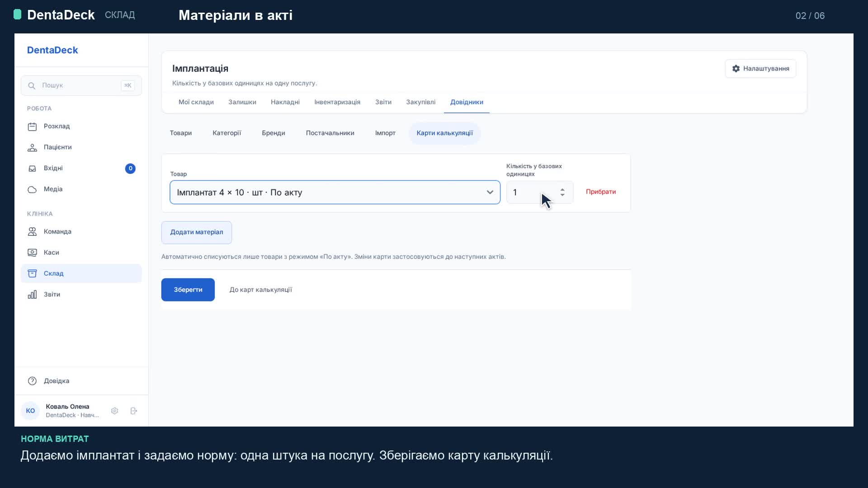Click the Медіа cloud icon
Screen dimensions: 868x488
(x=32, y=189)
